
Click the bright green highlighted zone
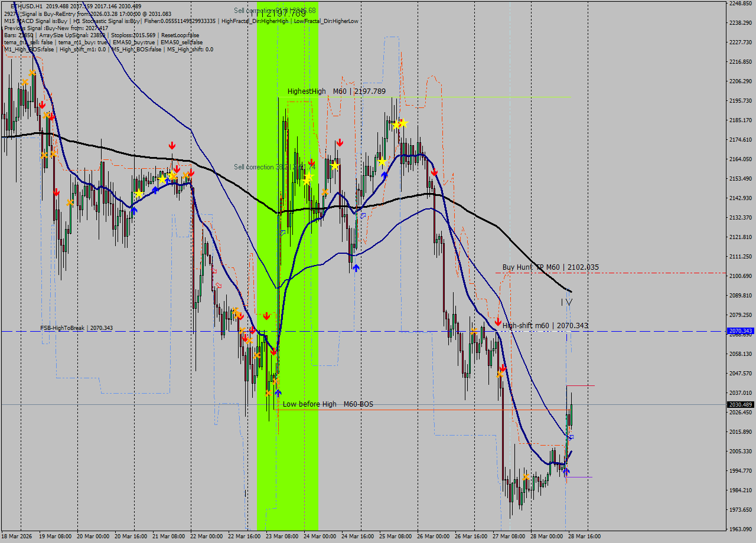click(288, 266)
